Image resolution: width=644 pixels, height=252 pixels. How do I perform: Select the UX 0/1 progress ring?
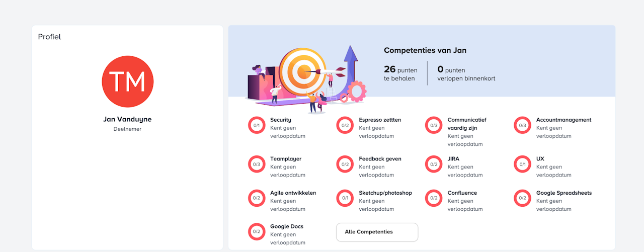[522, 164]
